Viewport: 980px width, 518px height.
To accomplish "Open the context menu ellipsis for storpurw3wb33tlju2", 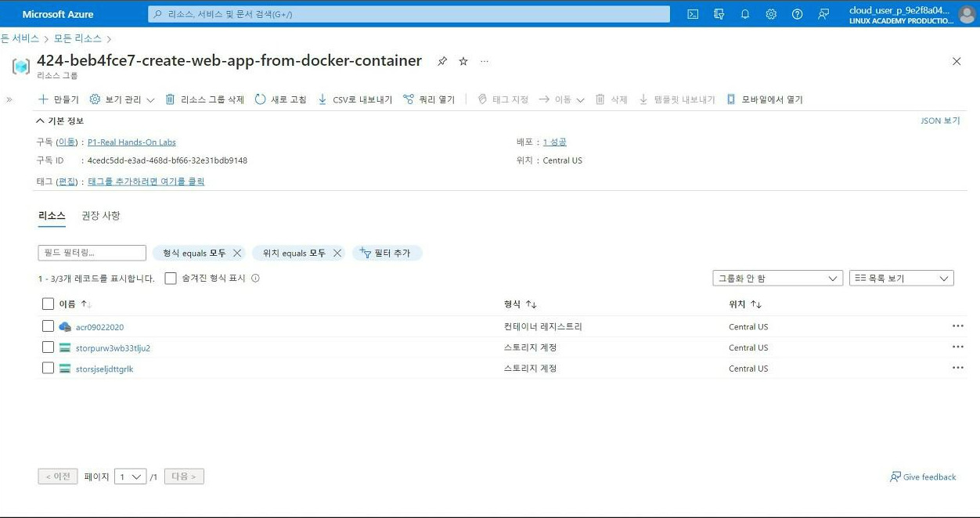I will [x=957, y=347].
